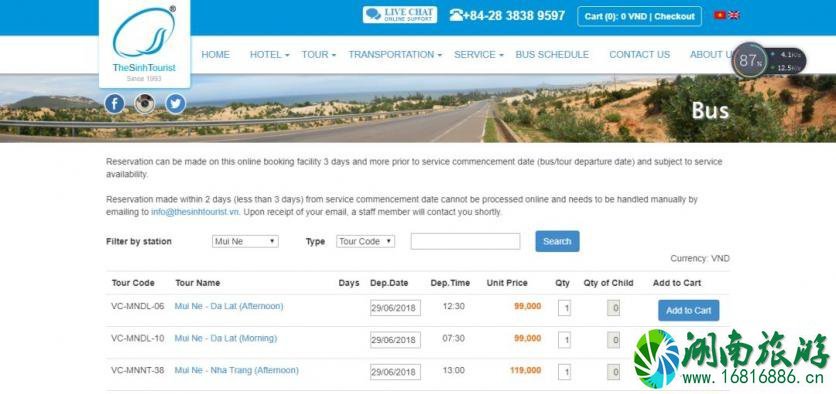The width and height of the screenshot is (836, 394).
Task: Open Mui Ne - Da Lat (Afternoon) link
Action: pyautogui.click(x=229, y=306)
